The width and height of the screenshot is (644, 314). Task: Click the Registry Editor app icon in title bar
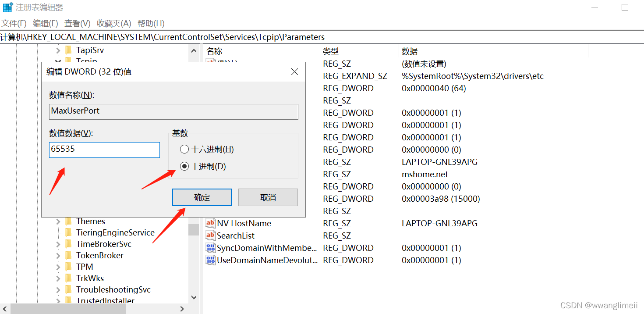[7, 7]
